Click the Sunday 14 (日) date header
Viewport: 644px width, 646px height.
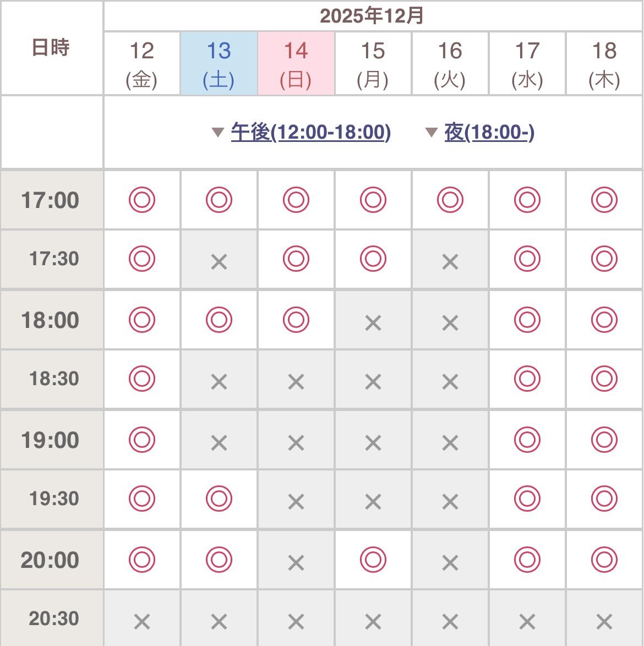click(x=296, y=64)
